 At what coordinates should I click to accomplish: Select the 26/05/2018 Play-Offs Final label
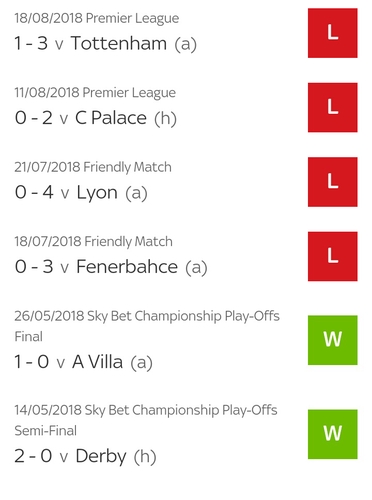(147, 326)
